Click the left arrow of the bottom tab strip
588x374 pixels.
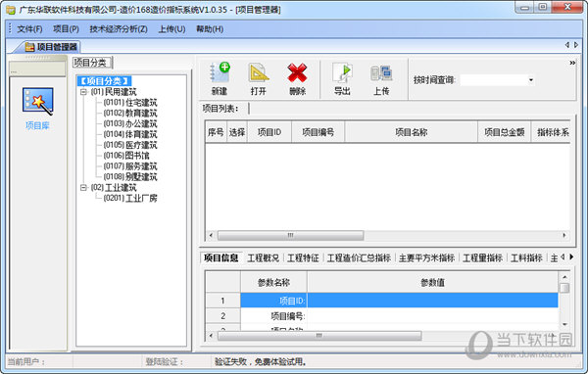(563, 257)
